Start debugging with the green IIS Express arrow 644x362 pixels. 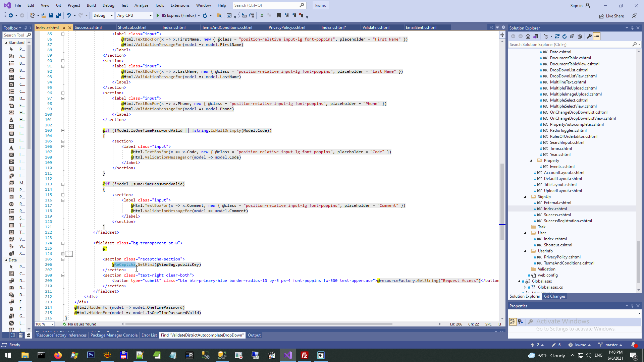(x=158, y=15)
